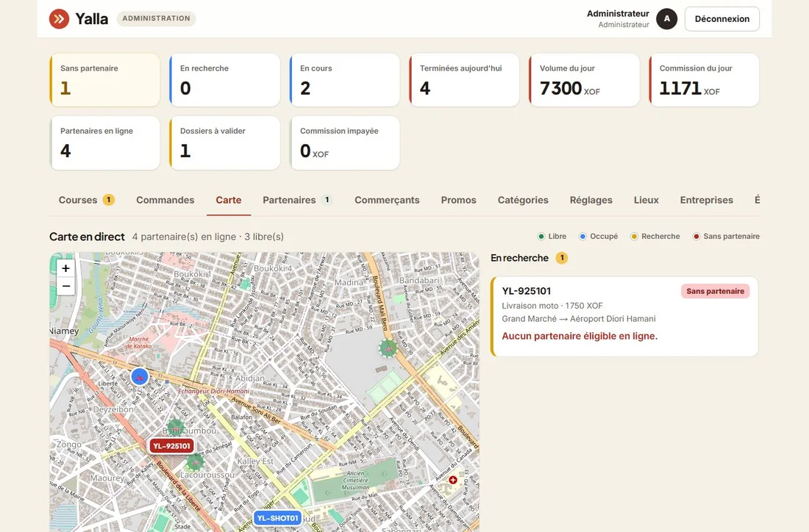Click the Volume du jour card
The width and height of the screenshot is (809, 532).
(584, 80)
